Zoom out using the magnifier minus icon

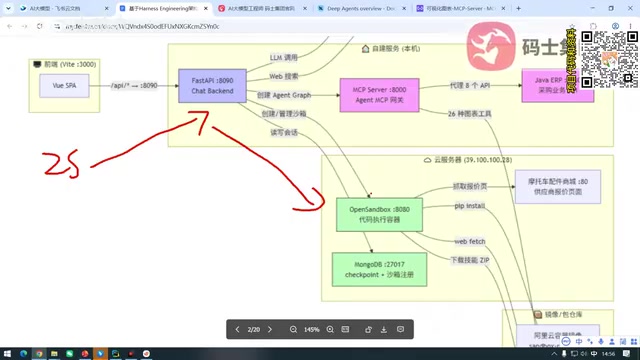tap(293, 329)
